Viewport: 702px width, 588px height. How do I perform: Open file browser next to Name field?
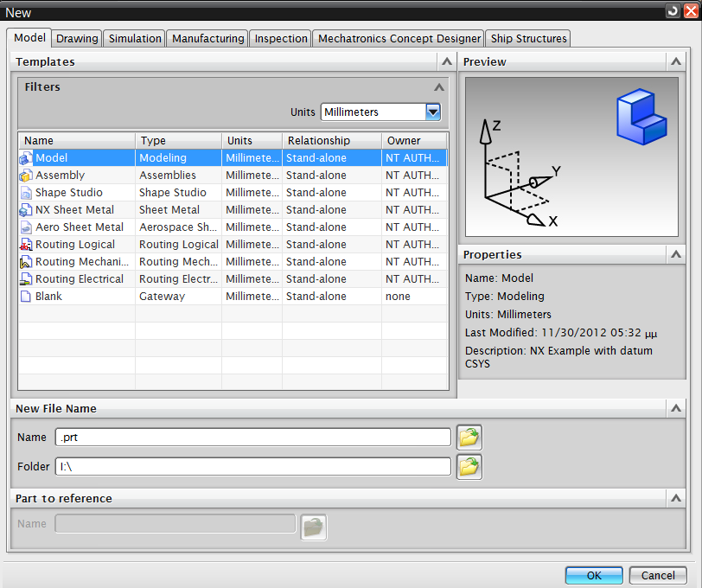469,437
